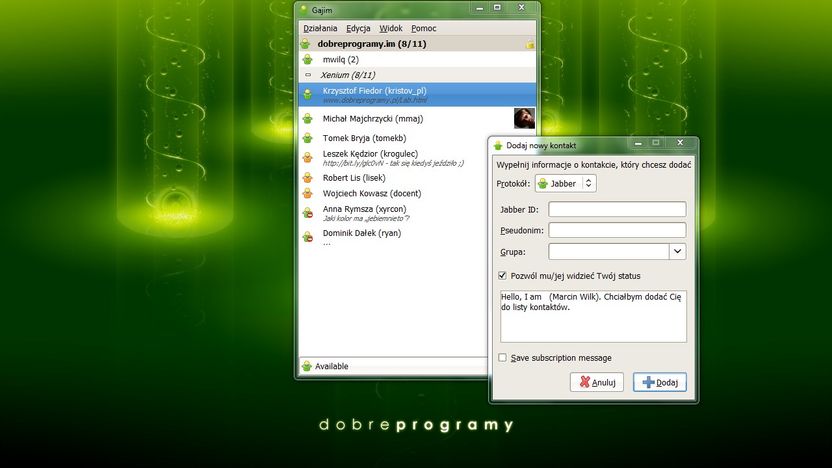Open the Available status selector
The width and height of the screenshot is (832, 468).
click(393, 366)
